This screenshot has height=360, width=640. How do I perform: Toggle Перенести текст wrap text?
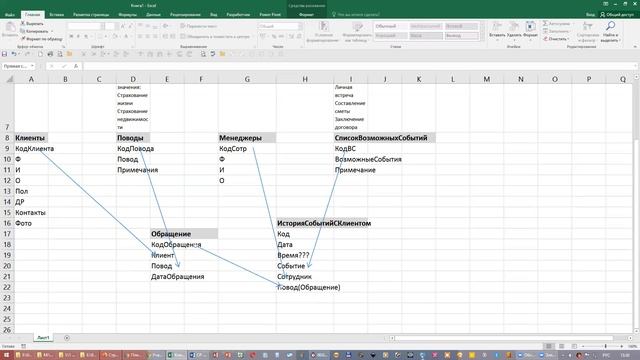pyautogui.click(x=199, y=26)
